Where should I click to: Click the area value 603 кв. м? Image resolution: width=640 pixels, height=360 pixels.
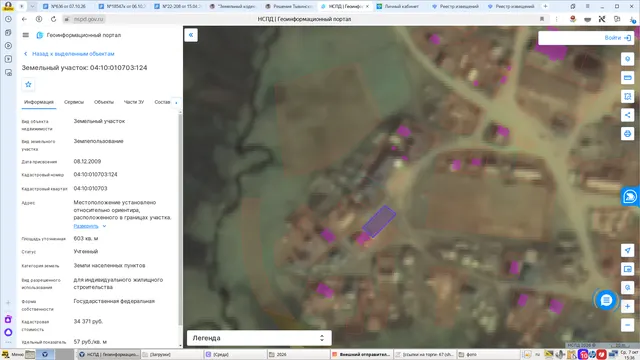86,238
